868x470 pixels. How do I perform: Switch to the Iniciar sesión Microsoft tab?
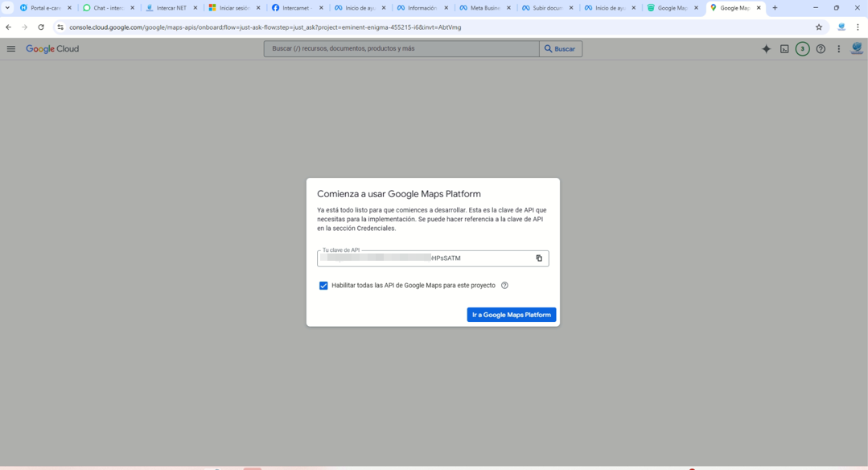click(x=234, y=8)
